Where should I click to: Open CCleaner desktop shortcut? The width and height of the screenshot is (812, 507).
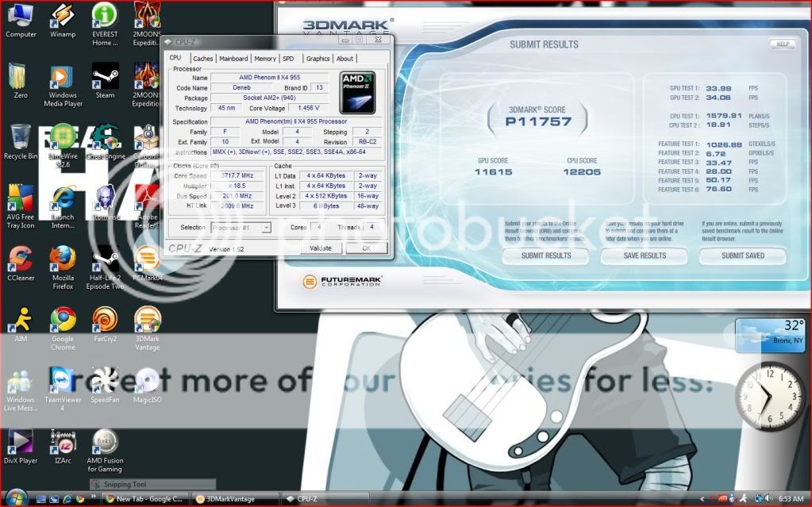[x=21, y=264]
